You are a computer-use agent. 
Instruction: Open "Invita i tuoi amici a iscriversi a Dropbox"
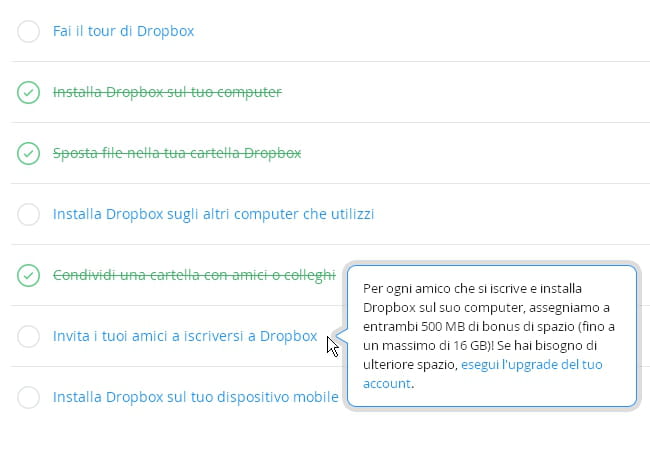point(185,336)
